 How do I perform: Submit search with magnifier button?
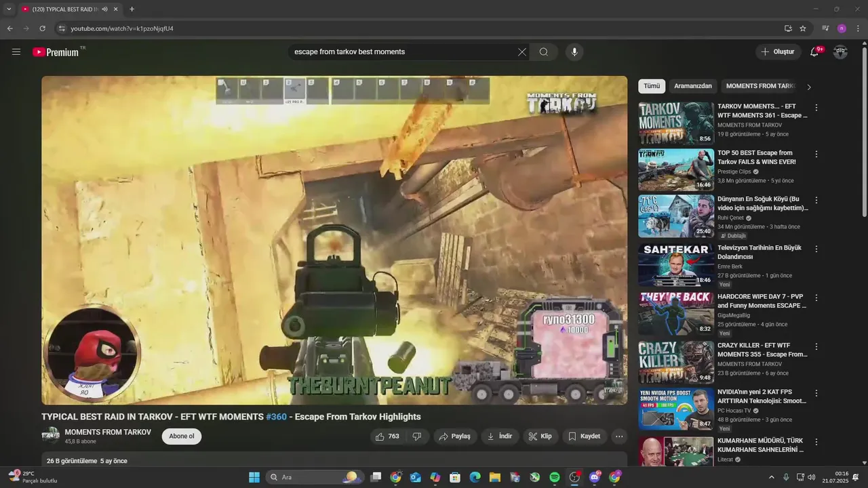click(x=544, y=52)
